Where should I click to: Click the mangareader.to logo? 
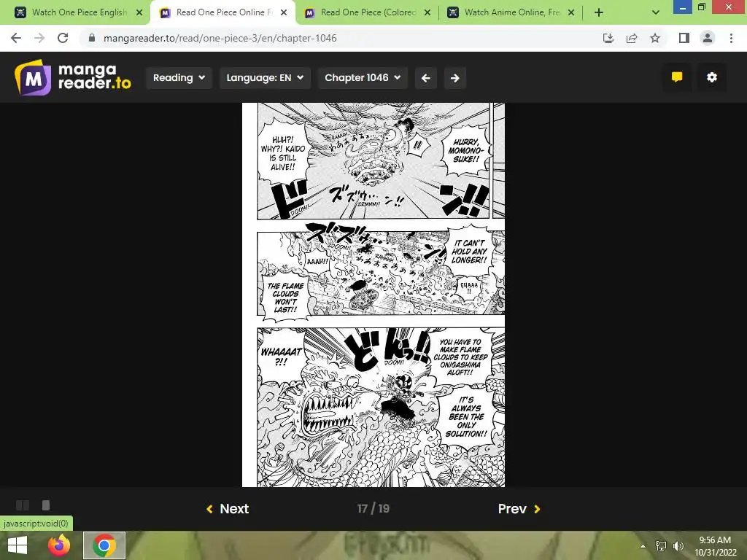72,77
